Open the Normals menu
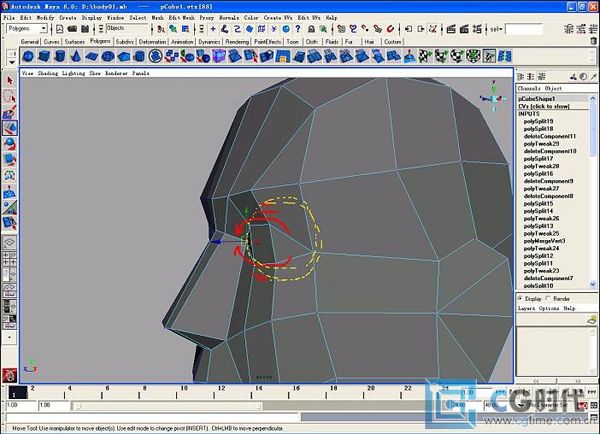 (x=229, y=18)
